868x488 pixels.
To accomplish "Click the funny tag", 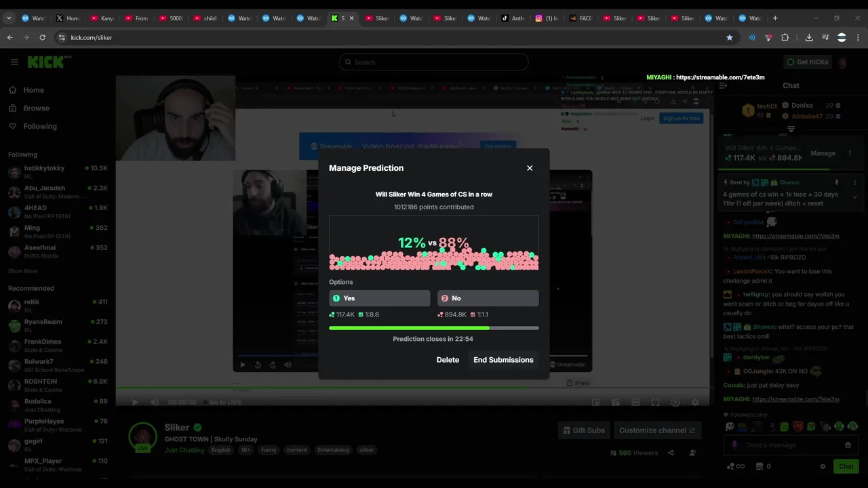I will pos(269,450).
